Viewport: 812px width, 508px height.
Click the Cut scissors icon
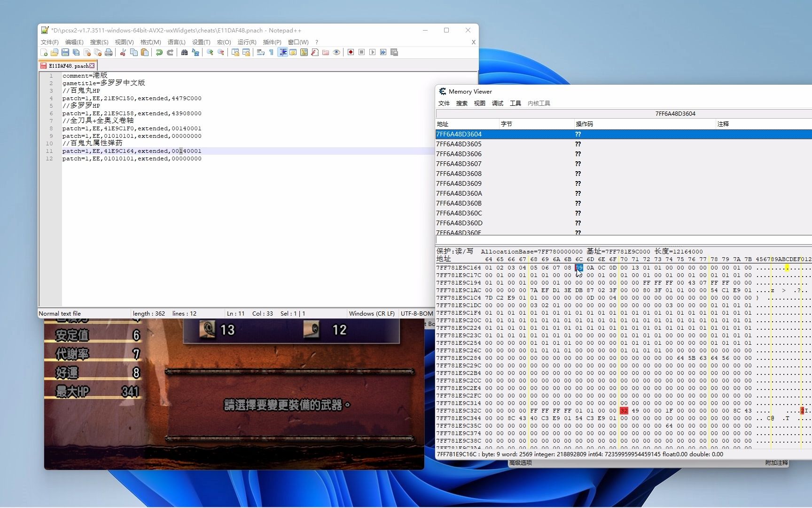[x=123, y=52]
